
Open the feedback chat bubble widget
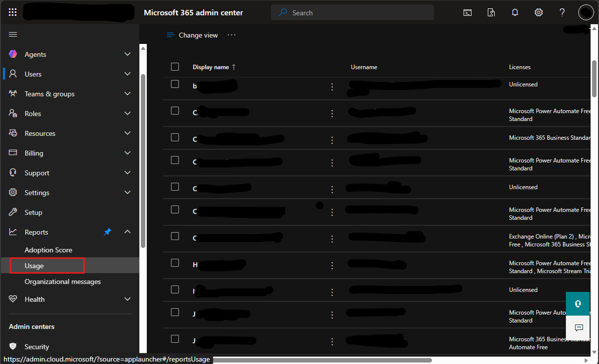(x=579, y=327)
